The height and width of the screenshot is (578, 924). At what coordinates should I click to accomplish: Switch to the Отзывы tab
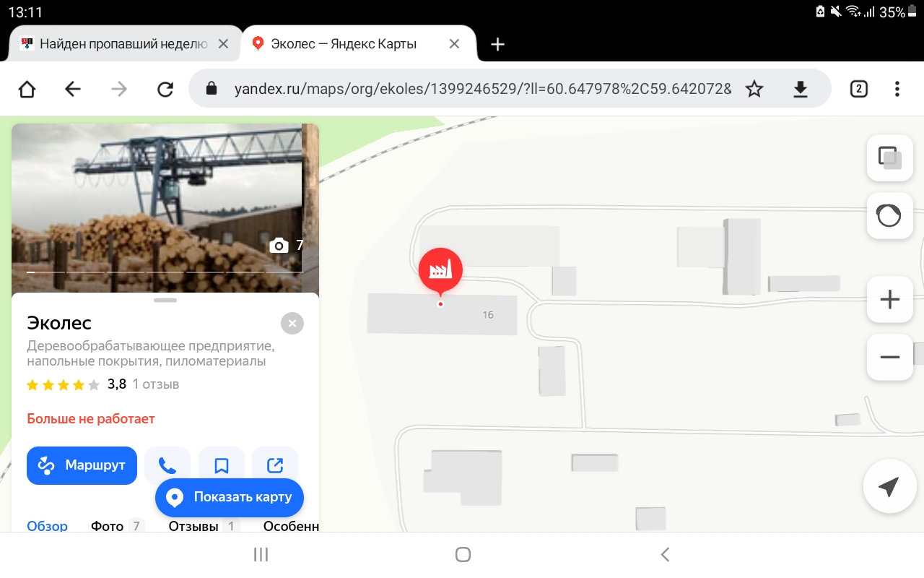(x=204, y=525)
